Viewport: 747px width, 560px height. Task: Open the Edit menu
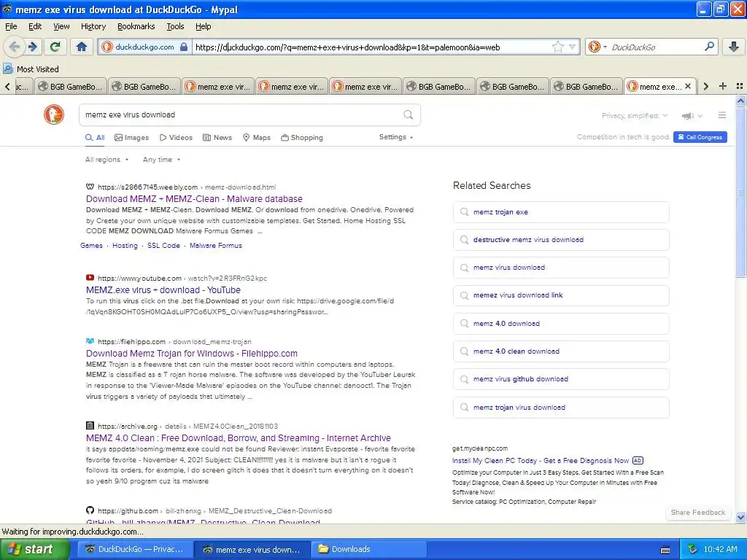(x=35, y=26)
